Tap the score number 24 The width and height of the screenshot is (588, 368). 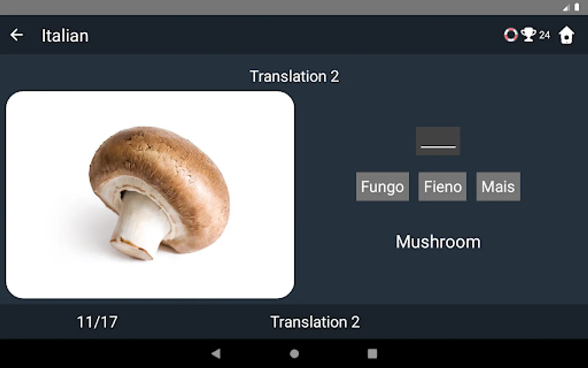544,35
